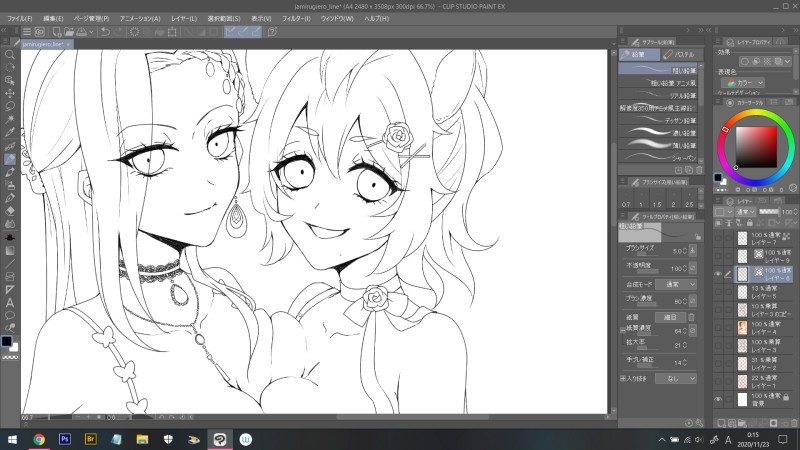
Task: Click Open folder icon in command bar
Action: coord(69,32)
